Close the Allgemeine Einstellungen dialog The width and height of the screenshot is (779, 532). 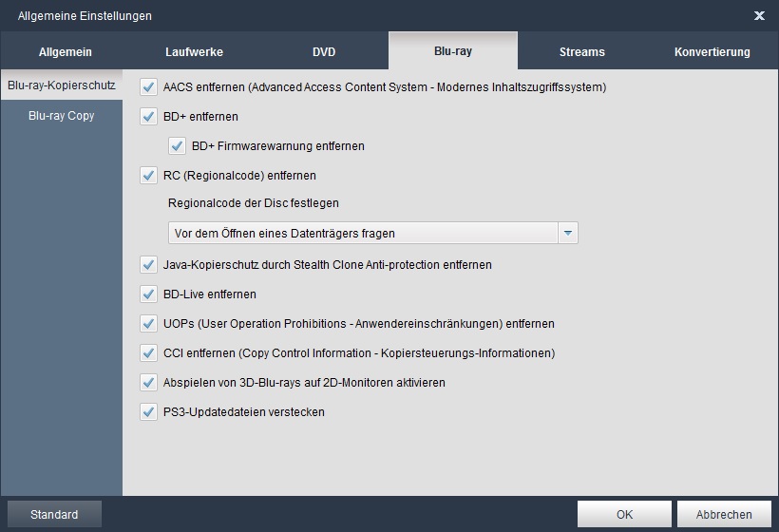(759, 15)
